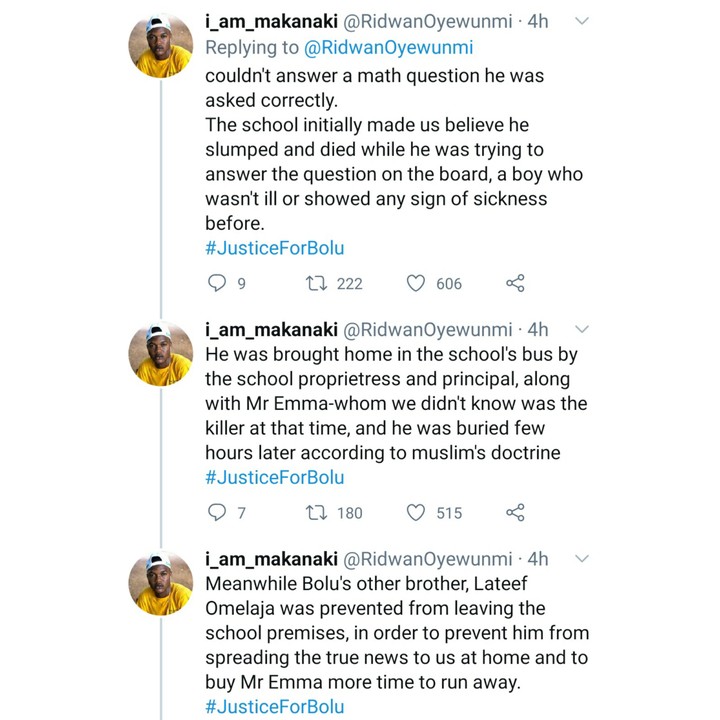Open the profile picture on the first tweet

coord(161,45)
